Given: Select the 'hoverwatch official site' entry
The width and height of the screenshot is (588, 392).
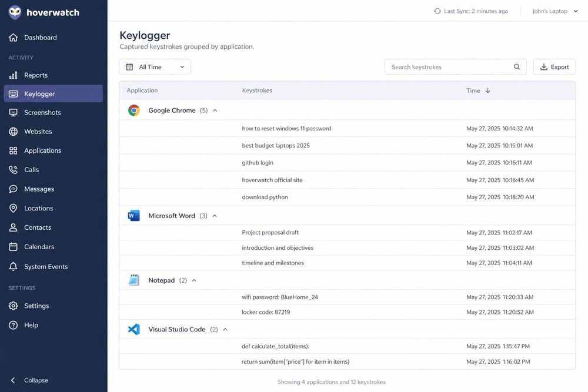Looking at the screenshot, I should click(x=348, y=180).
